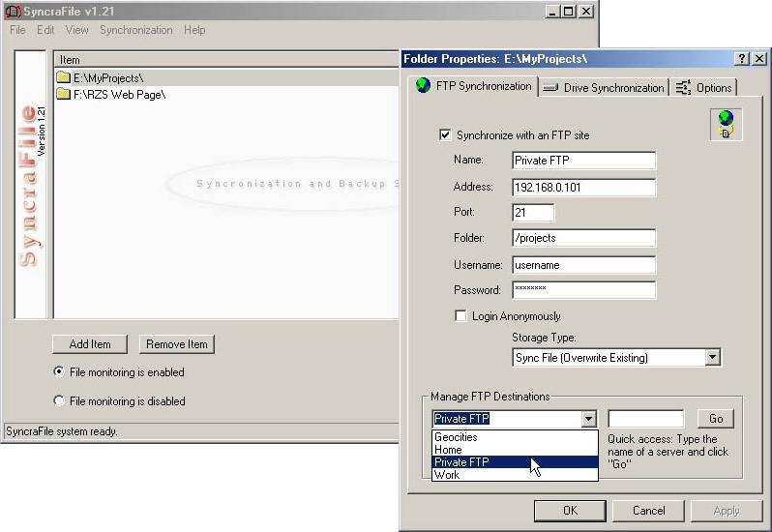The height and width of the screenshot is (532, 772).
Task: Click the Name input field
Action: tap(584, 161)
